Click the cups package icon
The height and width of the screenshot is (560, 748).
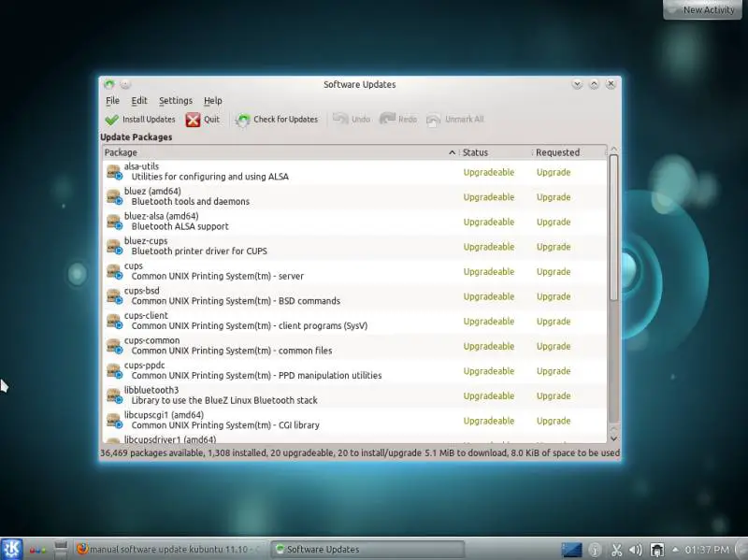(114, 271)
